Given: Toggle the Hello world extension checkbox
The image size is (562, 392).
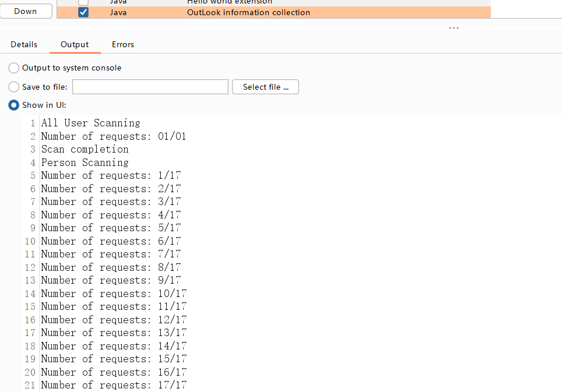Looking at the screenshot, I should pyautogui.click(x=83, y=2).
